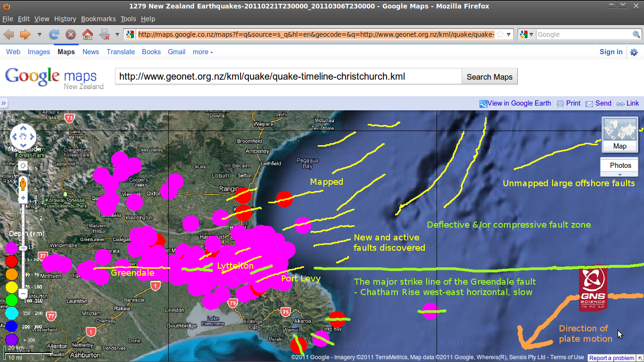Click the resize icon in the map's bottom-right corner
644x362 pixels.
[640, 358]
